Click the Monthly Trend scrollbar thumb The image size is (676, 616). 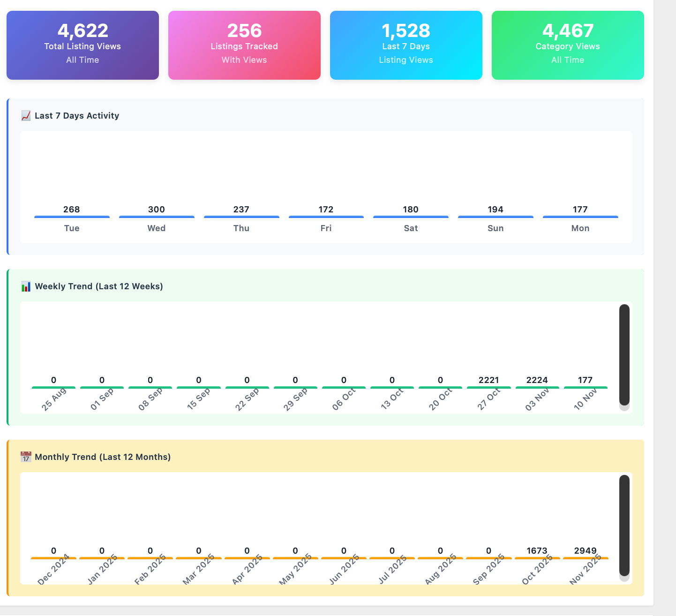point(624,526)
